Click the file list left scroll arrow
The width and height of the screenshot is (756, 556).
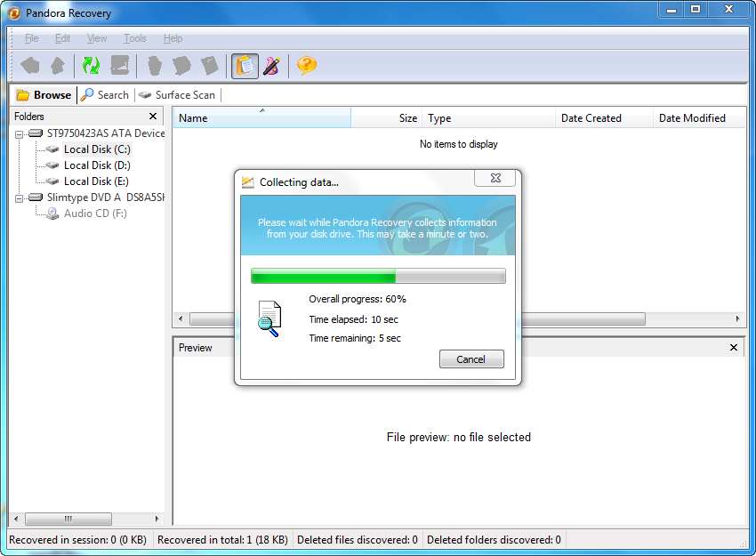click(x=181, y=318)
